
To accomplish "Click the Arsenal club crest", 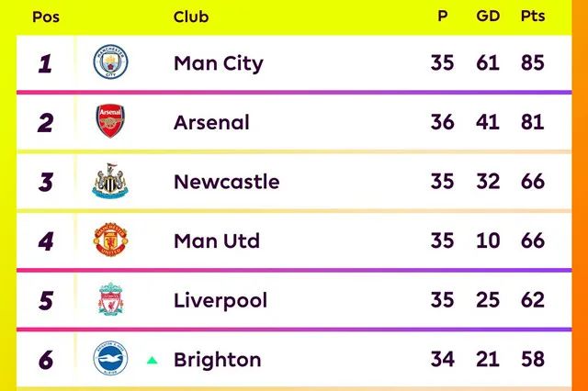I will coord(110,121).
